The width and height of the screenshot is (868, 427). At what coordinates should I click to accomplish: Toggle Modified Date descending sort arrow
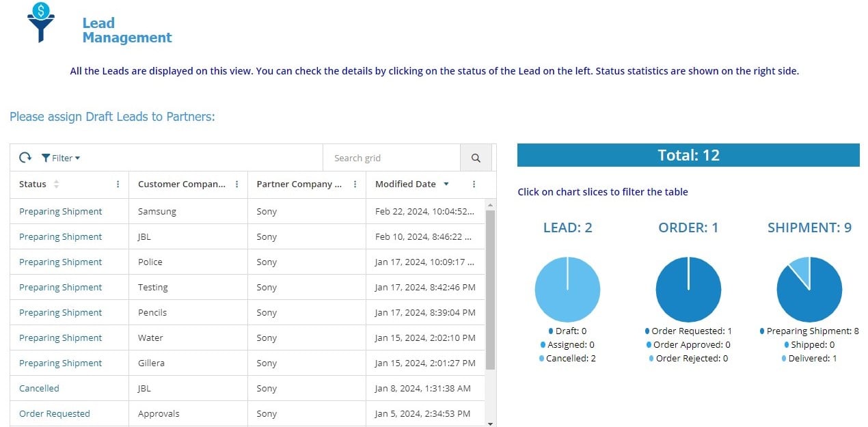coord(446,184)
